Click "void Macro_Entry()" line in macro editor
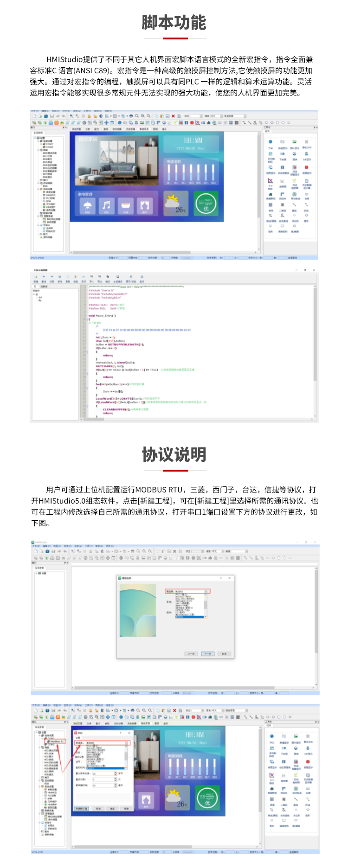 [102, 315]
